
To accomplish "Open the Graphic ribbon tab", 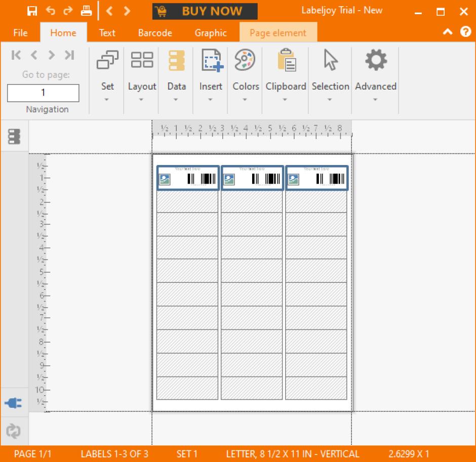I will (x=211, y=33).
